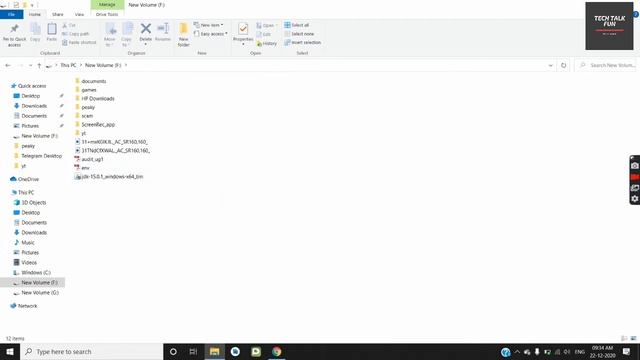Select Videos in navigation pane

(25, 262)
